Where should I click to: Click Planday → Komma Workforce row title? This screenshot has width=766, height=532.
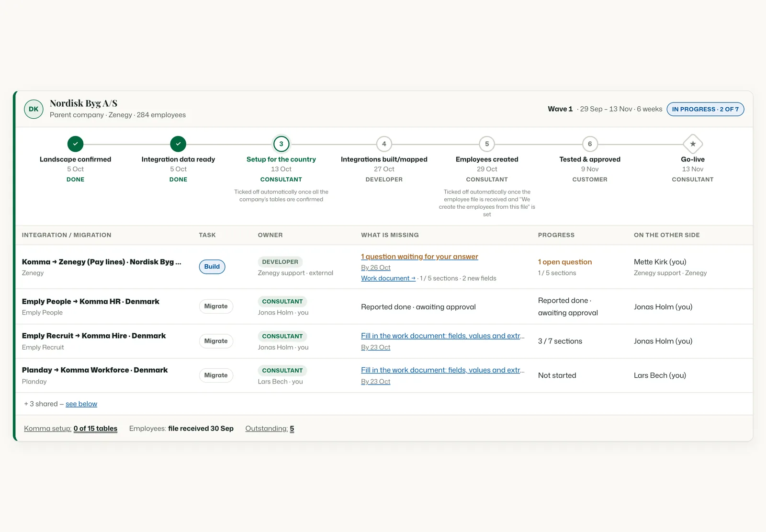point(95,370)
